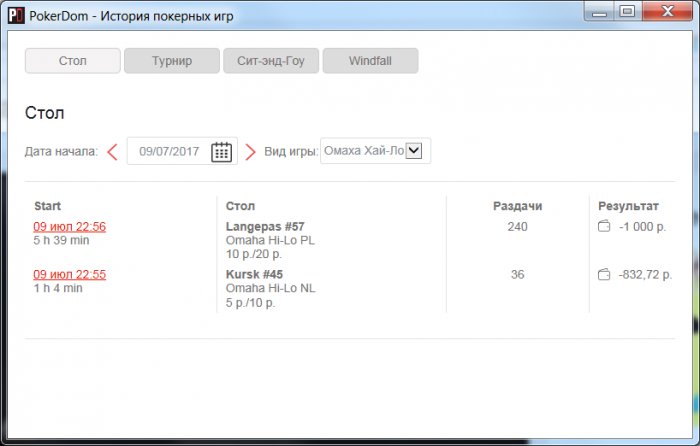700x446 pixels.
Task: Click the result -1 000 р.
Action: point(642,227)
